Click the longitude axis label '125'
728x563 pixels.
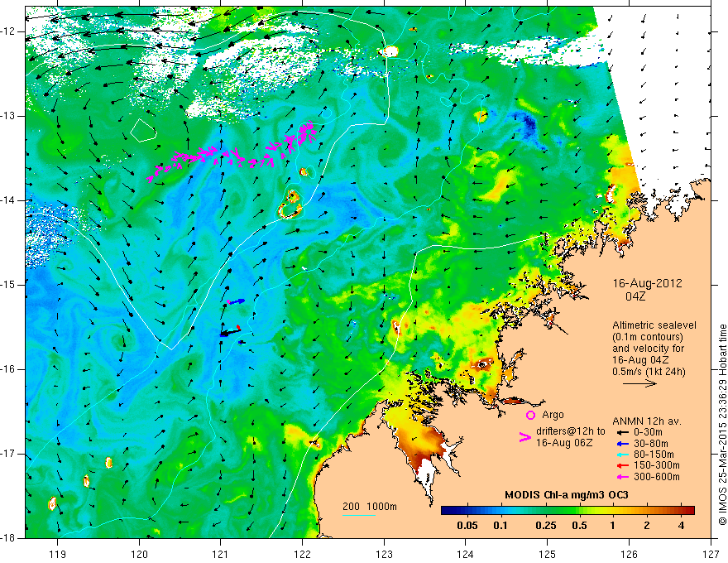pyautogui.click(x=548, y=554)
